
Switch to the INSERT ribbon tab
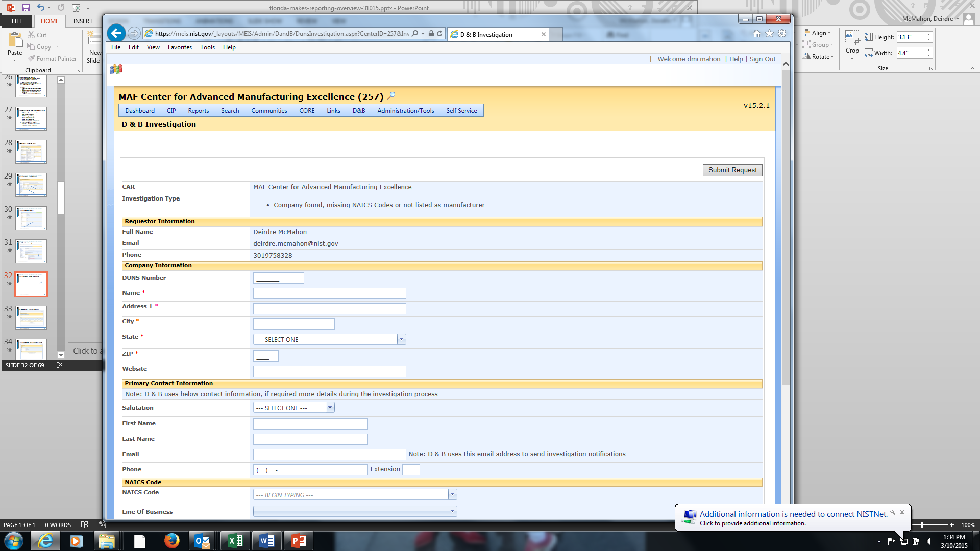click(83, 21)
